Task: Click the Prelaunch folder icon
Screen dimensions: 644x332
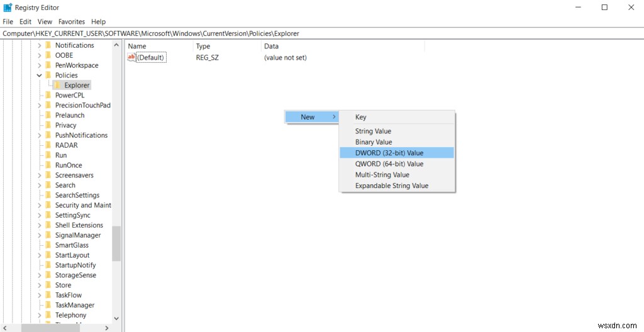Action: pyautogui.click(x=48, y=115)
